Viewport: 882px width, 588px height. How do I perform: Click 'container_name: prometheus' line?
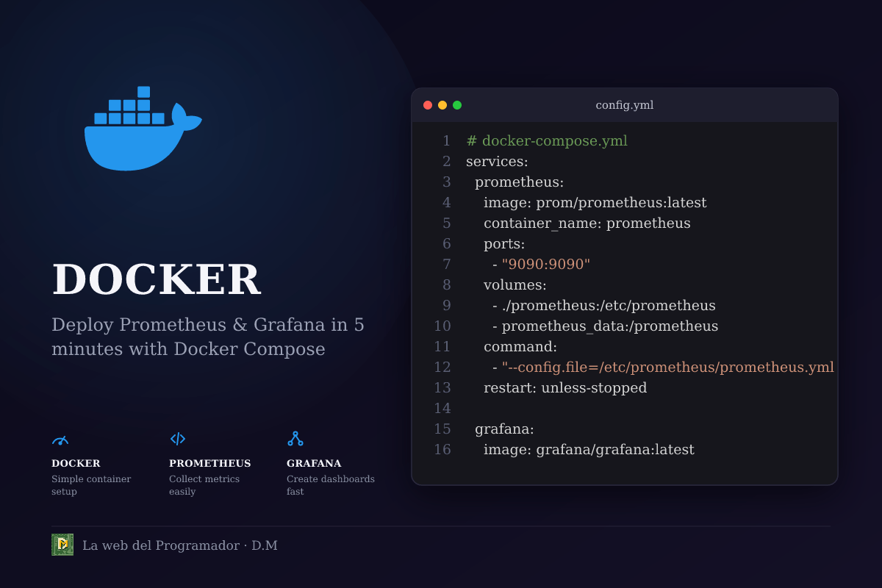[x=587, y=223]
